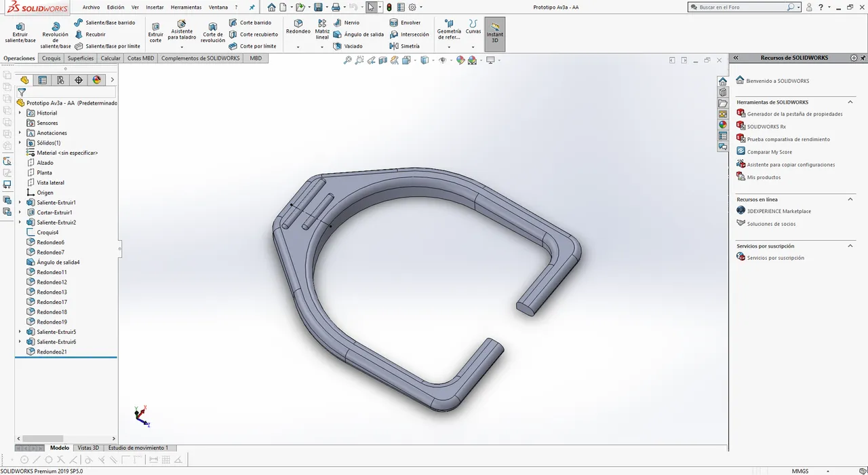Select the Intersección tool
Screen dimensions: 868x475
click(410, 34)
